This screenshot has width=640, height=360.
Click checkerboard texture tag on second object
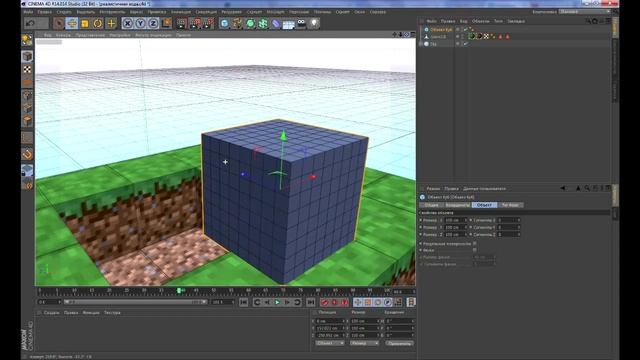(x=486, y=36)
